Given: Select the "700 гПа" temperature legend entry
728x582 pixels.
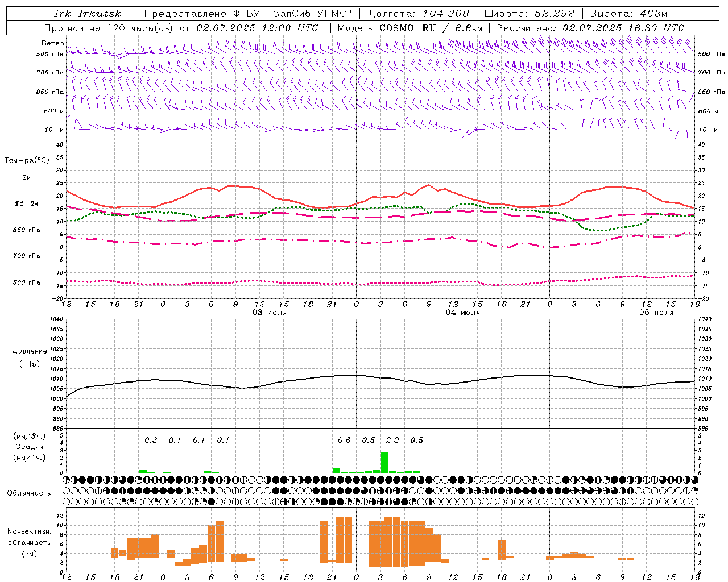Looking at the screenshot, I should 27,256.
